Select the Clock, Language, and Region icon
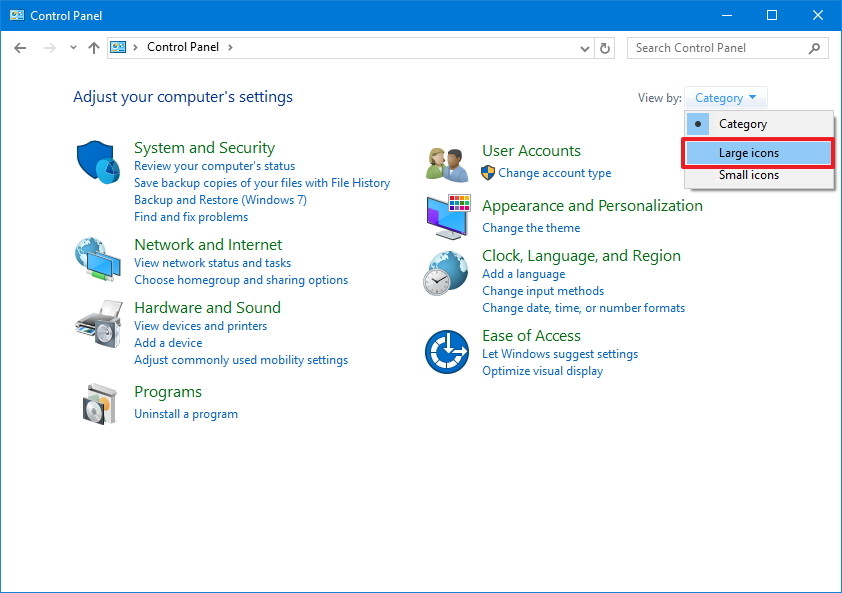The width and height of the screenshot is (842, 593). [445, 271]
